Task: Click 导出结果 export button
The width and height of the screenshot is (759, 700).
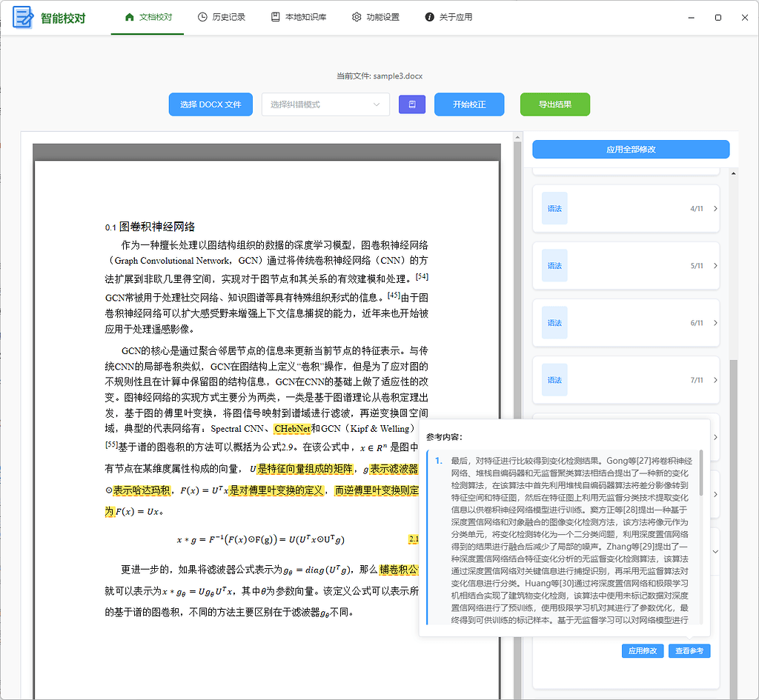Action: (x=554, y=104)
